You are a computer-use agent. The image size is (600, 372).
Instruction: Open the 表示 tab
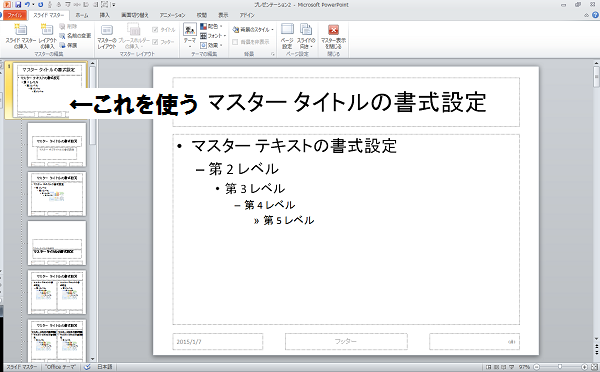click(223, 15)
